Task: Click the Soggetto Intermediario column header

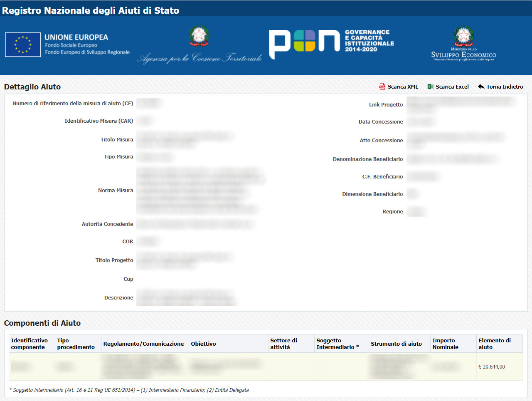Action: click(337, 344)
